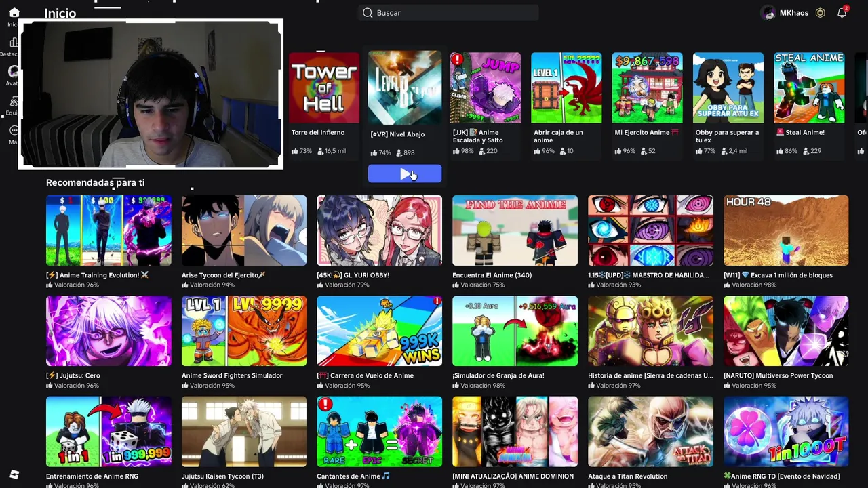Screen dimensions: 868x488
Task: Click Valoración 79% under GL YURI OBBY
Action: [343, 285]
